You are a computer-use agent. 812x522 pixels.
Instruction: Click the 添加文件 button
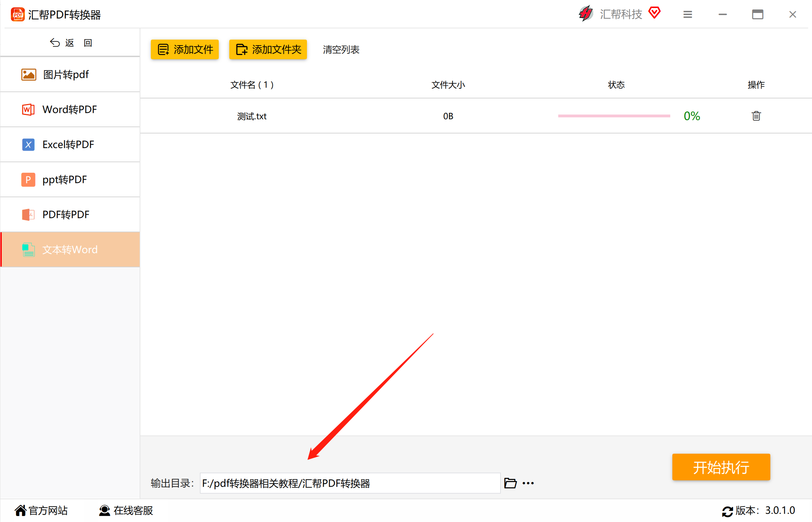click(185, 49)
